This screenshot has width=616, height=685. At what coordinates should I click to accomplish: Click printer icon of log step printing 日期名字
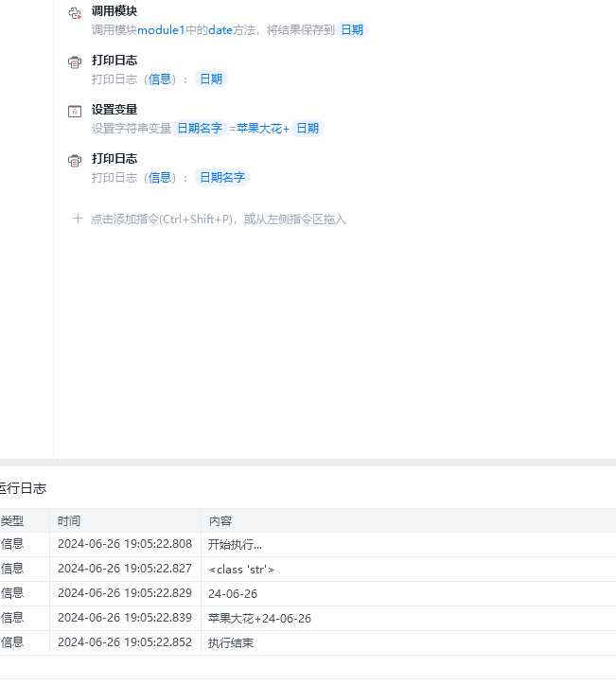[x=75, y=161]
